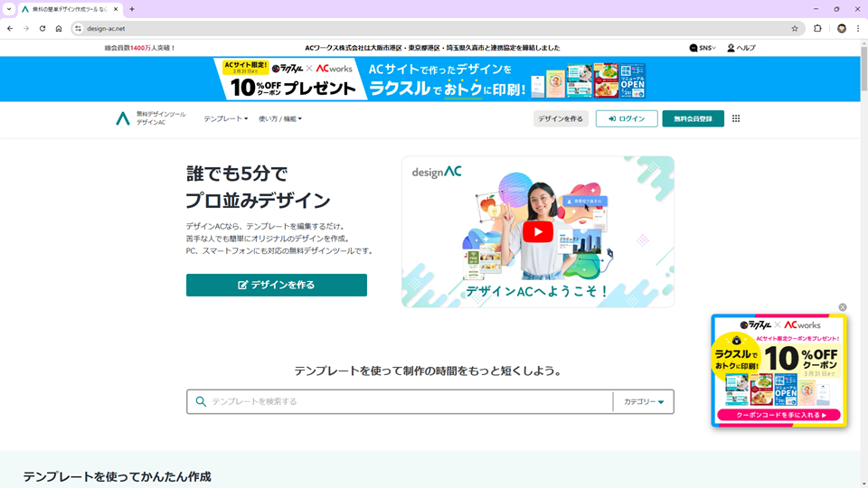Expand the 使い方 / 機能 menu
The image size is (868, 488).
280,118
